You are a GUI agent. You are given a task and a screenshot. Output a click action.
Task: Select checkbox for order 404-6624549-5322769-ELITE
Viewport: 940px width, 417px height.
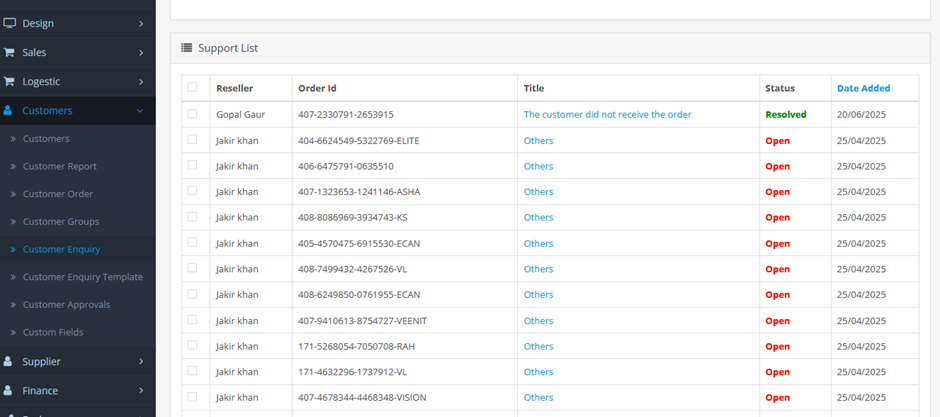click(192, 140)
